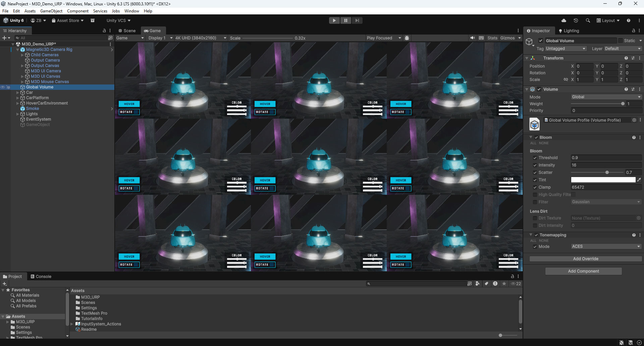Hide Global Volume with the eye toggle

(3, 87)
